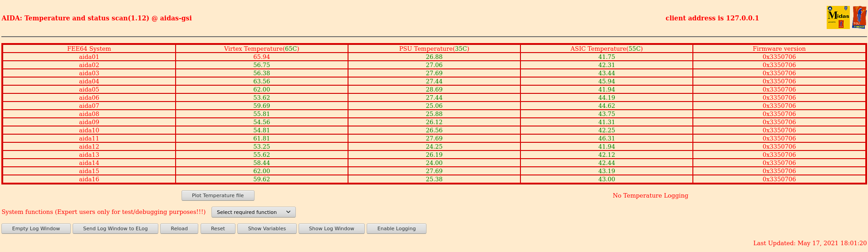Select the aida03 system cell

click(x=89, y=73)
